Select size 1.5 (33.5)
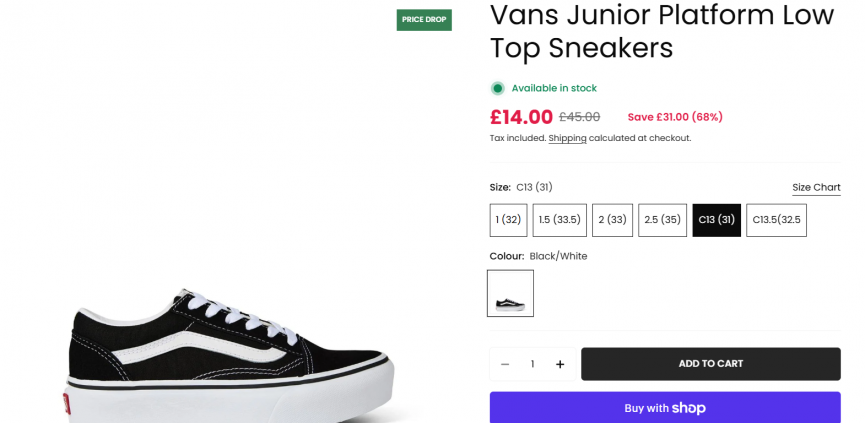 pos(559,220)
